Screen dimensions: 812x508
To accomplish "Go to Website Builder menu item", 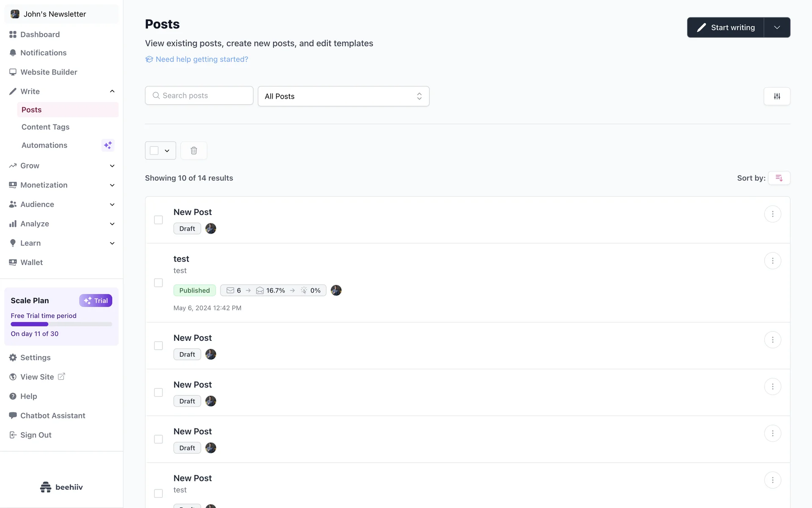I will pos(49,72).
